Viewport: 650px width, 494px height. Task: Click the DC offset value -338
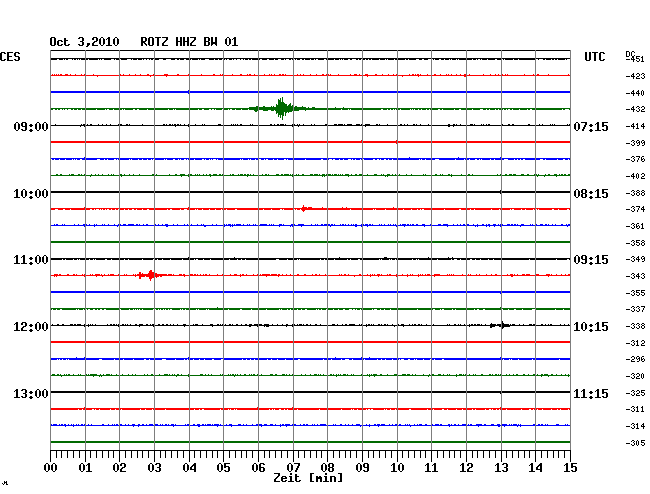pyautogui.click(x=635, y=327)
